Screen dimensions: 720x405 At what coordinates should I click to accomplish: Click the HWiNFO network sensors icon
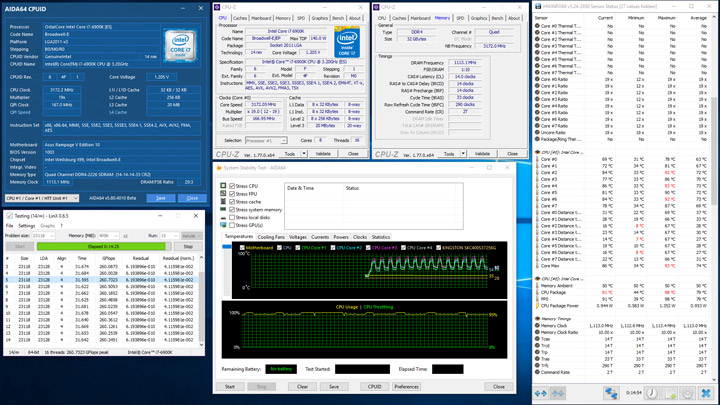point(611,393)
